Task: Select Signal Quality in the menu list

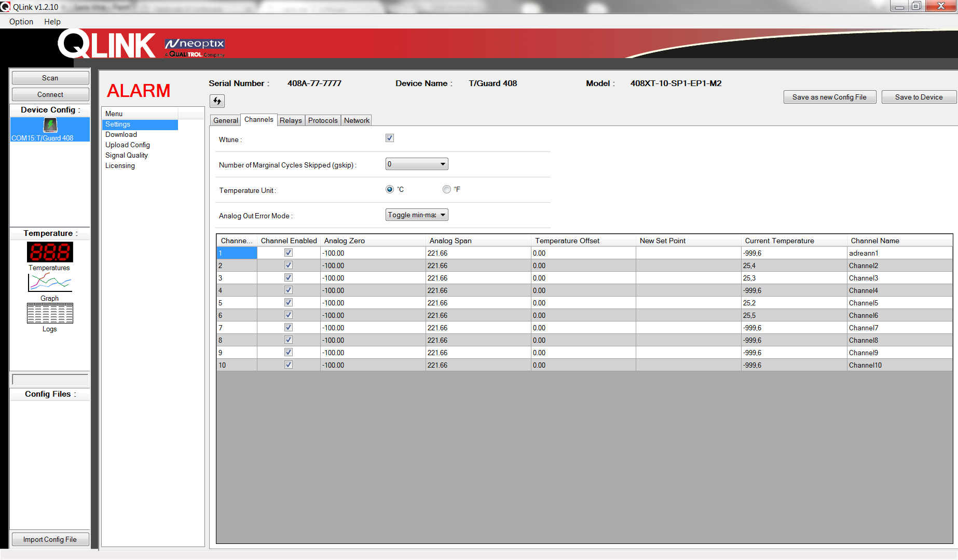Action: 127,156
